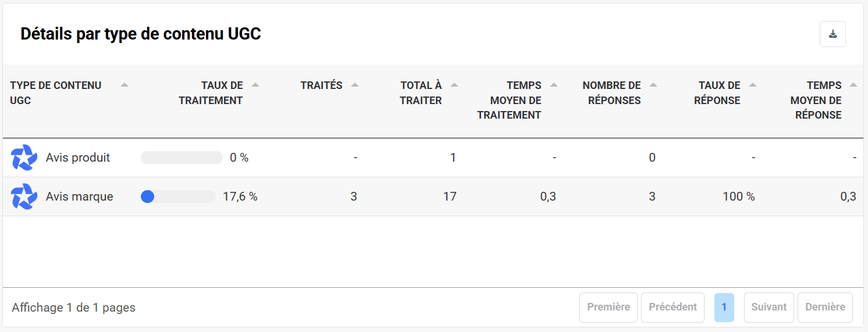This screenshot has width=868, height=332.
Task: Sort by Nombre de réponses arrow
Action: (x=653, y=85)
